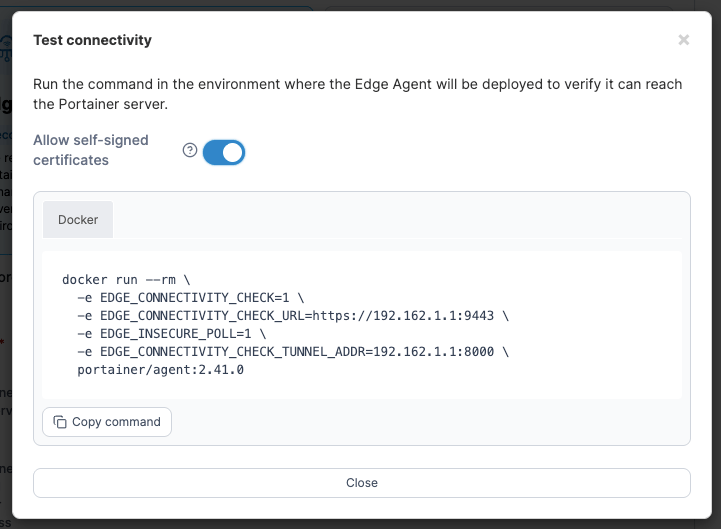
Task: Click the clipboard icon beside Copy command
Action: 60,422
